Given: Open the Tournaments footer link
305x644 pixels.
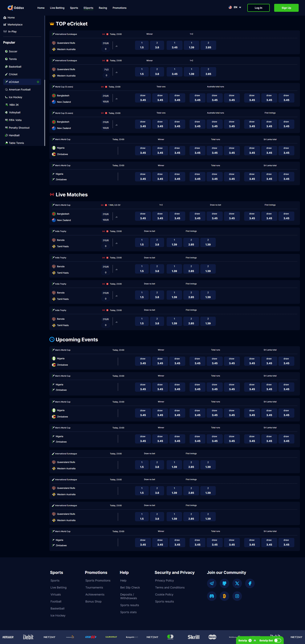Looking at the screenshot, I should pos(94,588).
